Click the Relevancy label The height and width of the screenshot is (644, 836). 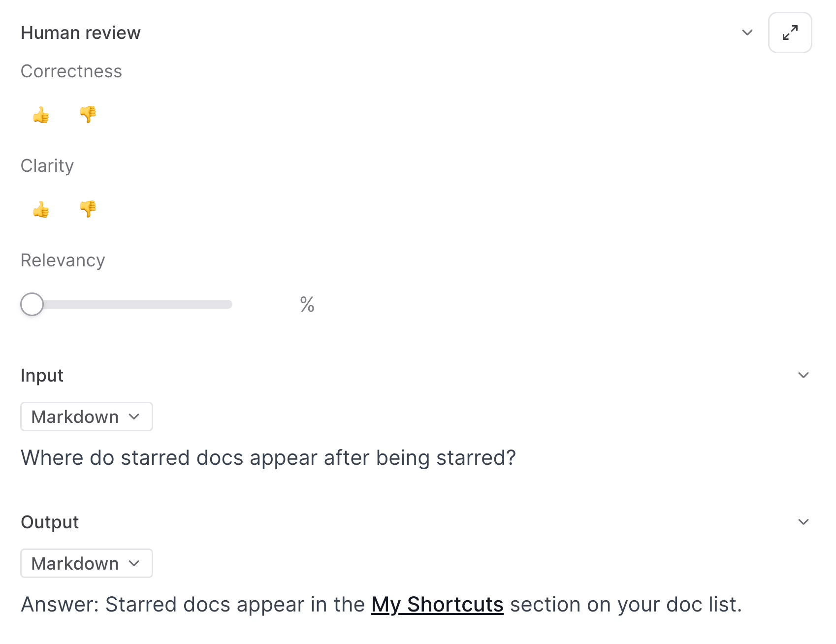(63, 260)
